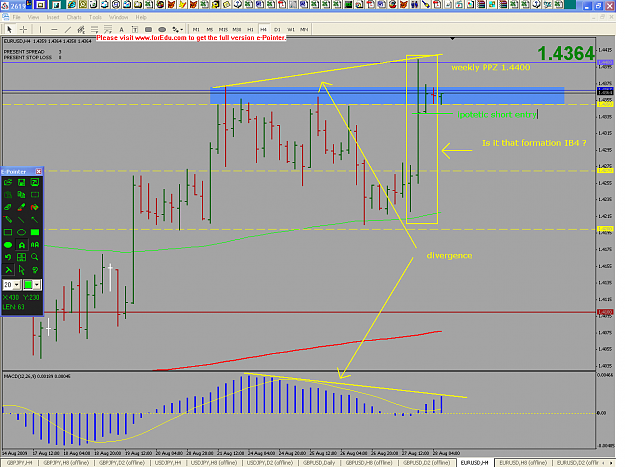Switch to GBPUSD,Daily chart tab

pyautogui.click(x=319, y=463)
